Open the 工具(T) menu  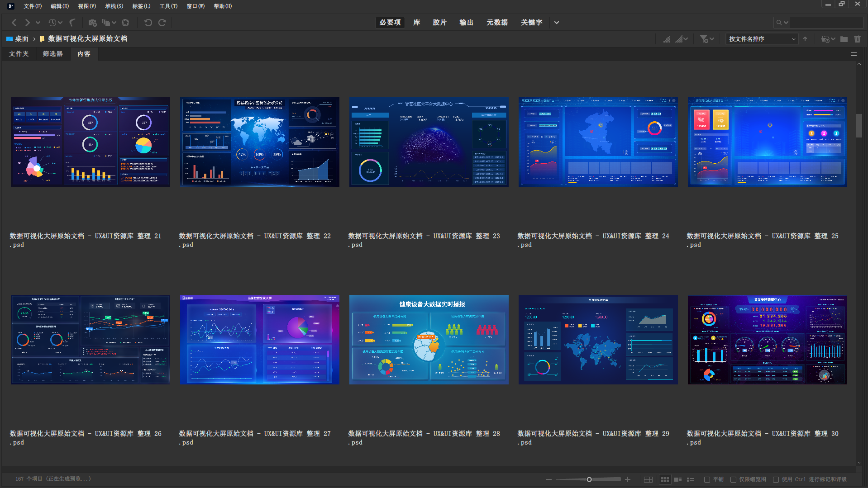(168, 6)
